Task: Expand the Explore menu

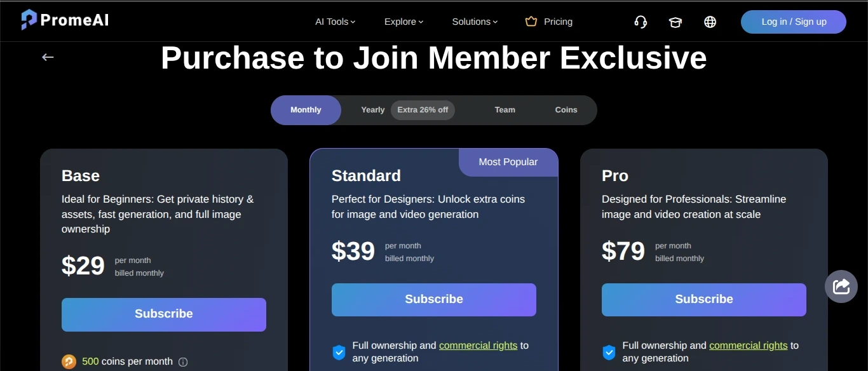Action: 403,22
